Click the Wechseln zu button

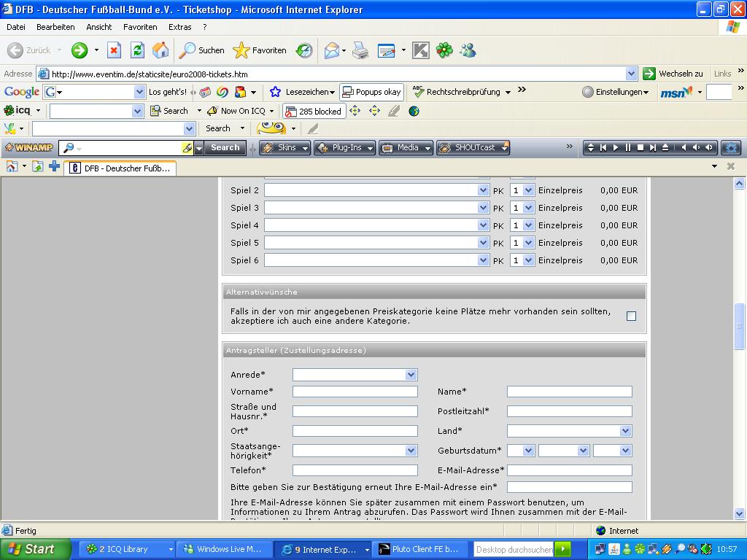pyautogui.click(x=673, y=74)
